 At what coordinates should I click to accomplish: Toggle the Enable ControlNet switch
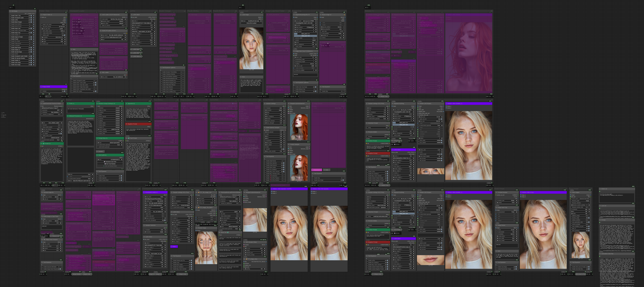click(x=31, y=46)
